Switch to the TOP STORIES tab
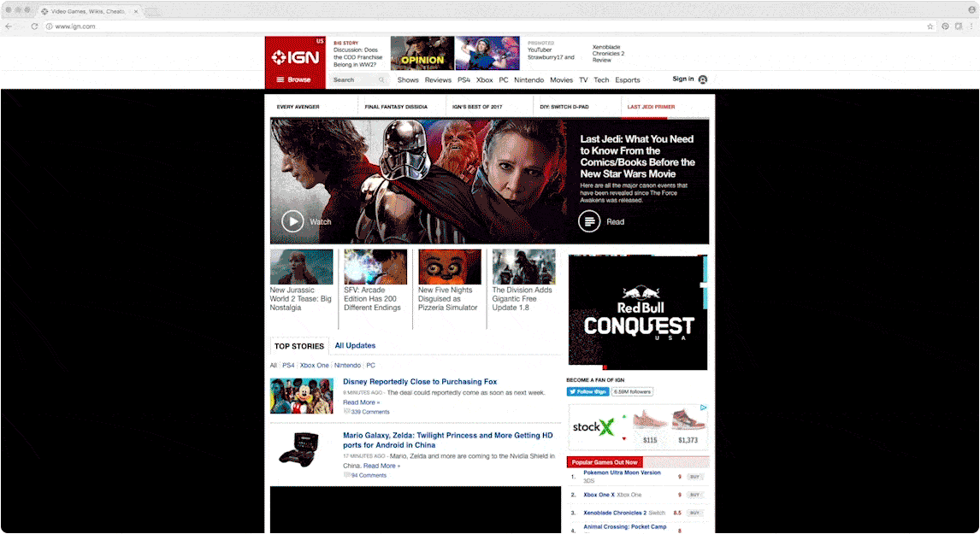 [x=298, y=346]
